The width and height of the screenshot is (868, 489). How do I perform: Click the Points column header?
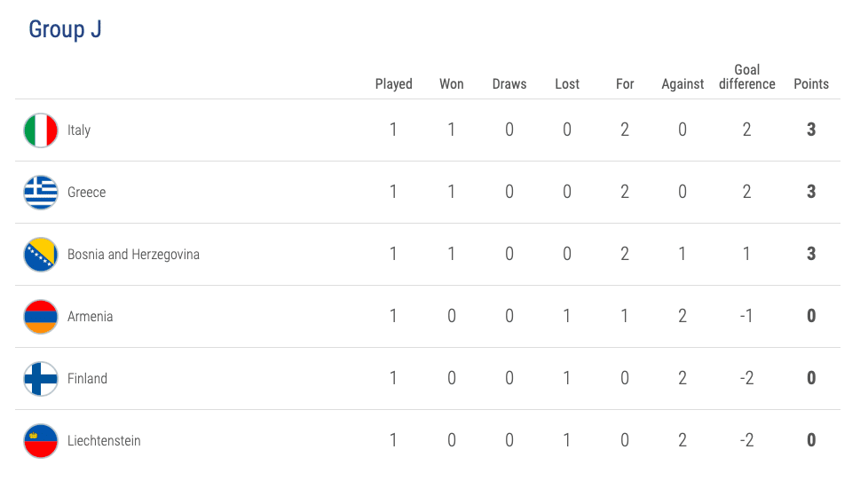[811, 84]
